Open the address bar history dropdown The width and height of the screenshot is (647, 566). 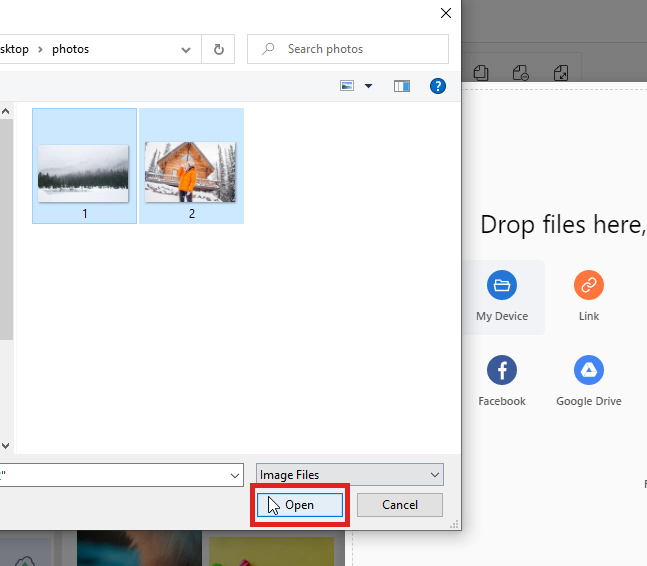tap(187, 49)
